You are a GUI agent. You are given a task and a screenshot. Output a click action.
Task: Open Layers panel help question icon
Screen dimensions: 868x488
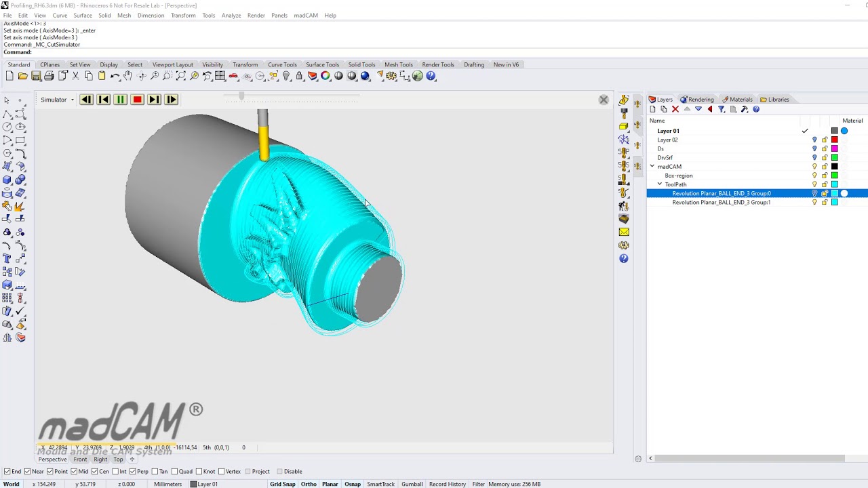tap(756, 109)
